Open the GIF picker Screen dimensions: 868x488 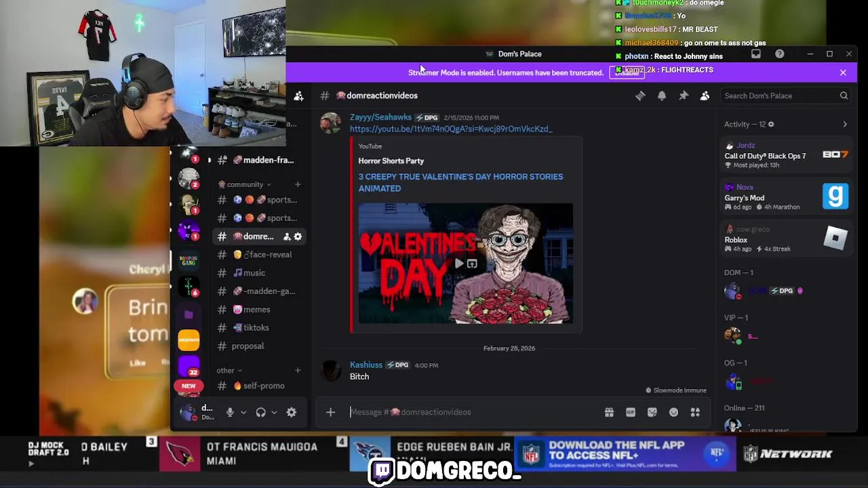631,412
